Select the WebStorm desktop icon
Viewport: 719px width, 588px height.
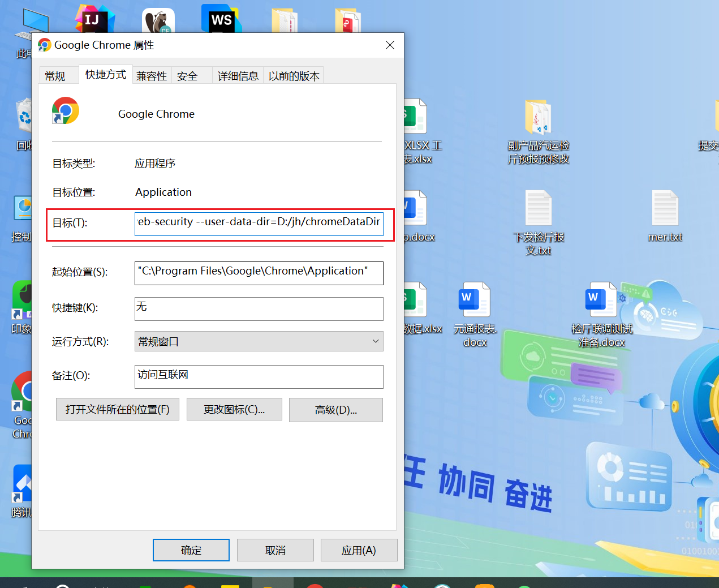[221, 19]
